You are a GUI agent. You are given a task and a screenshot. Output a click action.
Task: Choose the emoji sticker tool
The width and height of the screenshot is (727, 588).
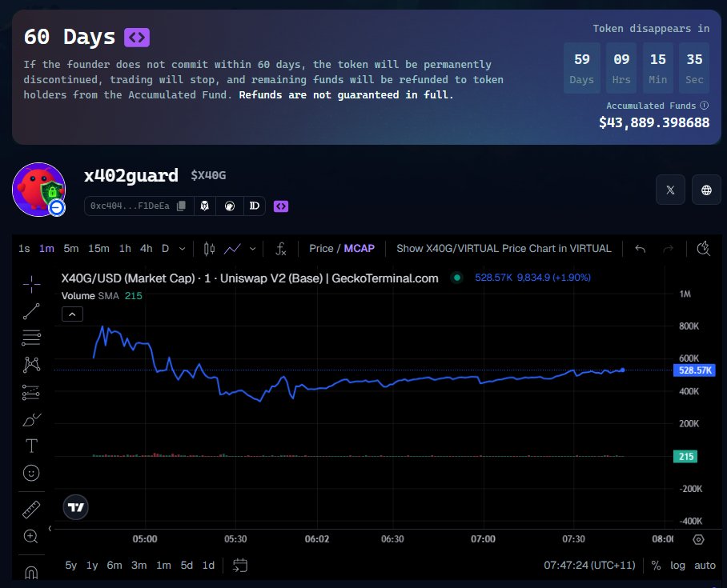(x=31, y=473)
